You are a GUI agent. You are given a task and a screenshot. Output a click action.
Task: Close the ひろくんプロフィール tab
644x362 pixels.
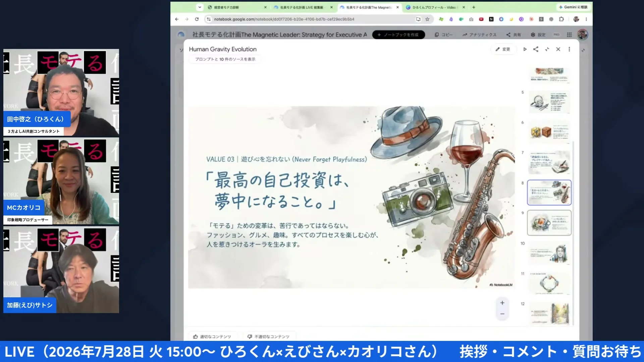(x=464, y=7)
